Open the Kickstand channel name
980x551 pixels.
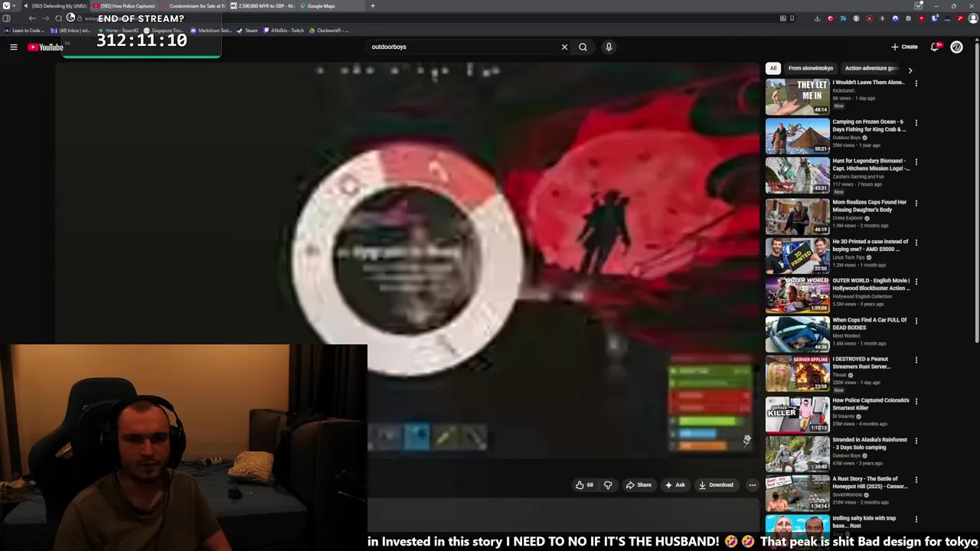[x=844, y=90]
